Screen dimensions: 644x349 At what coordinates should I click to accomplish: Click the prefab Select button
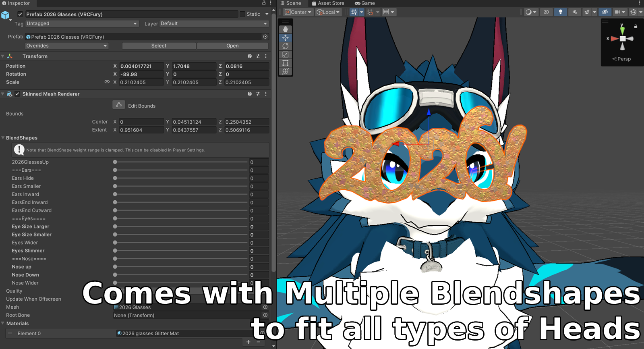[x=159, y=46]
